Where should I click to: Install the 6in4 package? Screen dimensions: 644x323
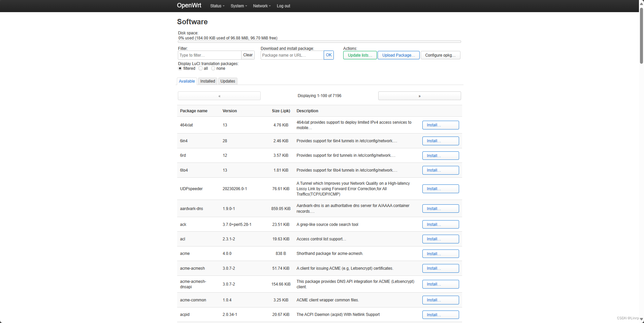coord(441,141)
